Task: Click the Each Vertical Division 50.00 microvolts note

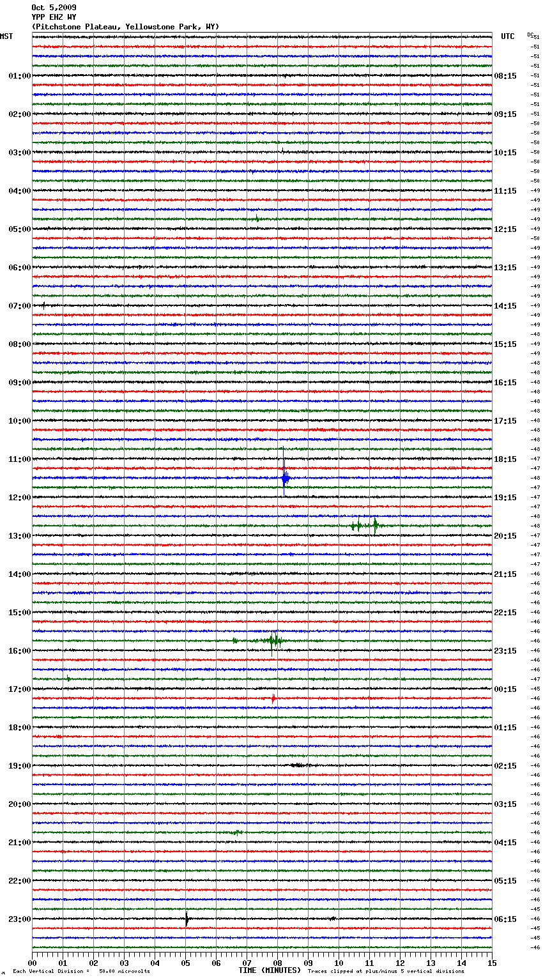Action: coord(82,971)
